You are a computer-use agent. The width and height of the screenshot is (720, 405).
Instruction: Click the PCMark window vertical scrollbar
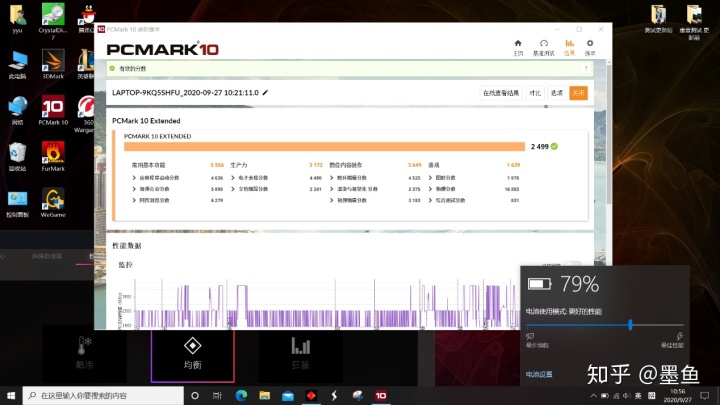click(x=609, y=135)
